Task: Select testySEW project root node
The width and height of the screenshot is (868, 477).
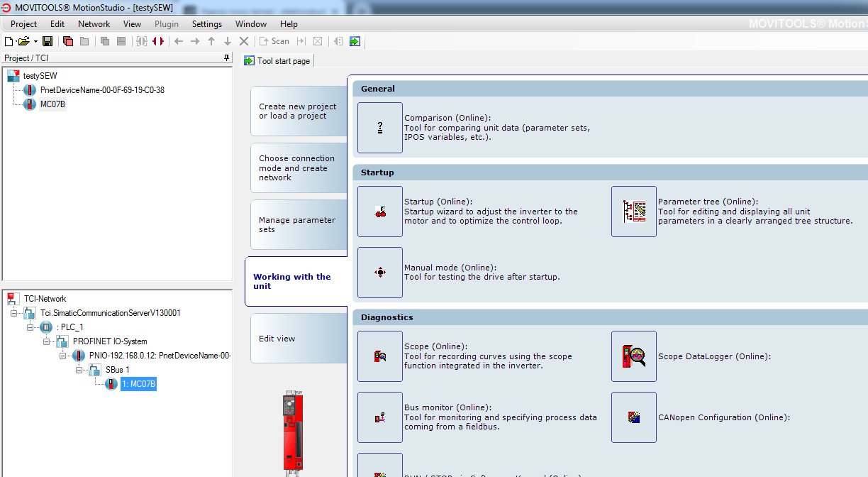Action: pyautogui.click(x=40, y=76)
